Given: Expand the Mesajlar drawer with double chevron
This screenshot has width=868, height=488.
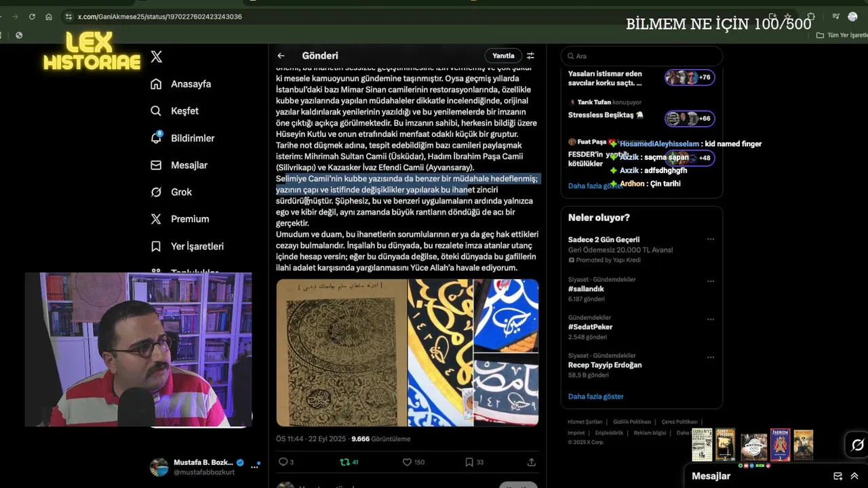Looking at the screenshot, I should pyautogui.click(x=854, y=476).
